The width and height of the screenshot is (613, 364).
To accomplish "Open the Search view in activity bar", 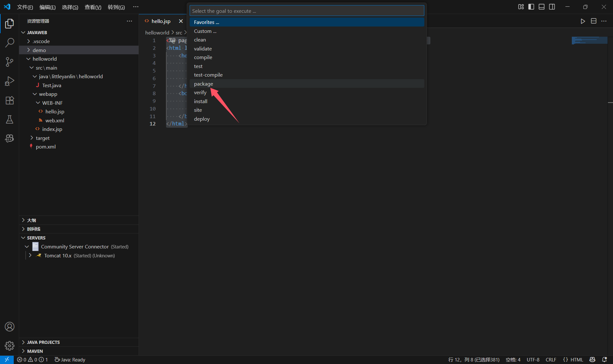I will [x=10, y=42].
